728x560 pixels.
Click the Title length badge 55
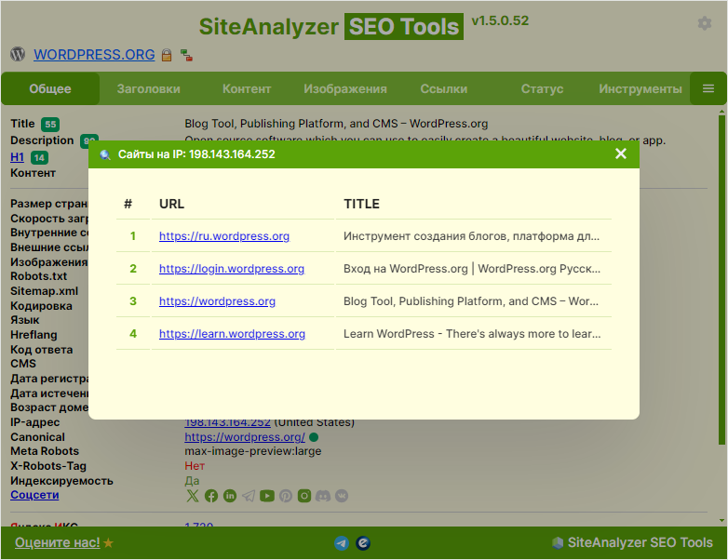[50, 125]
